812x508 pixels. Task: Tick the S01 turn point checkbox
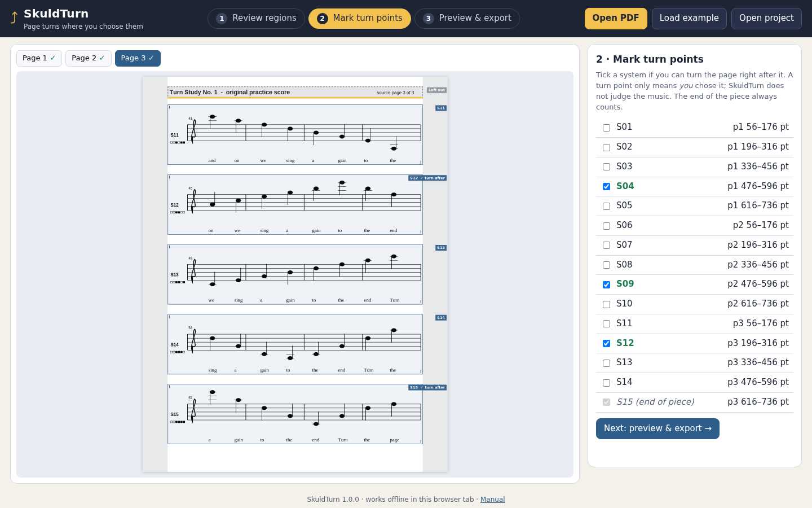click(606, 128)
